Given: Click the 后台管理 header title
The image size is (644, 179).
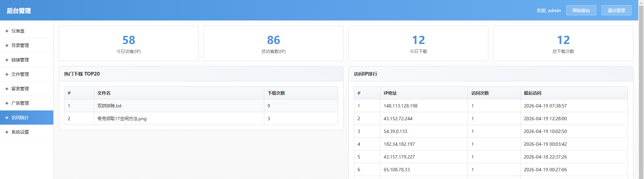Looking at the screenshot, I should (19, 11).
